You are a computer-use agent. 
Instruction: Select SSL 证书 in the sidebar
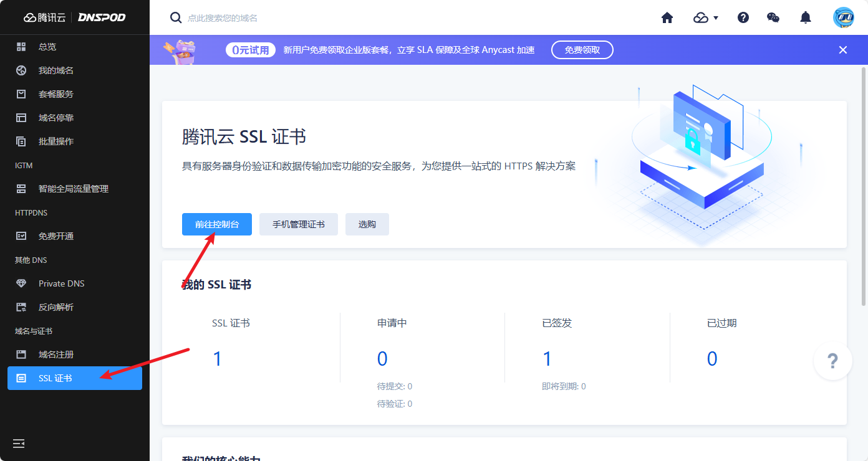pyautogui.click(x=75, y=378)
